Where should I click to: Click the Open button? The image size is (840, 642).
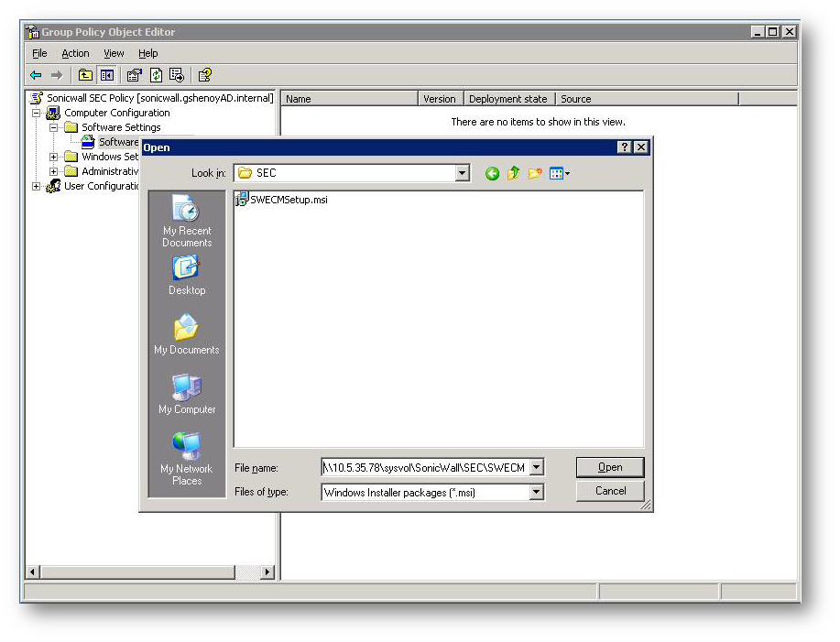(610, 467)
